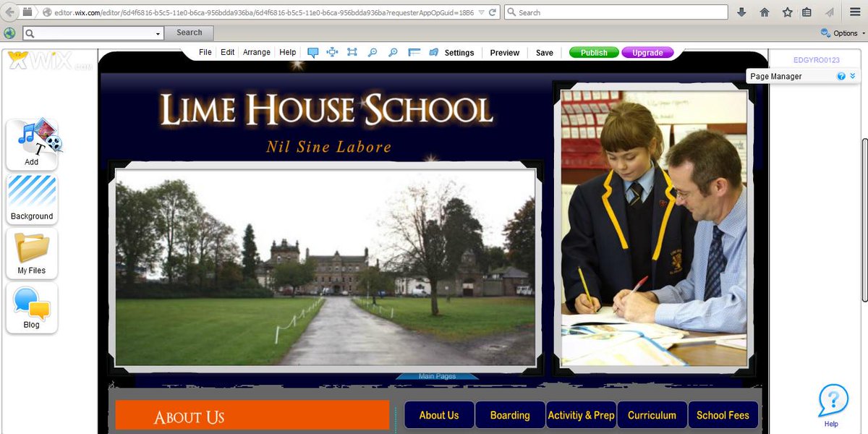Click the purple Upgrade button

click(x=647, y=53)
